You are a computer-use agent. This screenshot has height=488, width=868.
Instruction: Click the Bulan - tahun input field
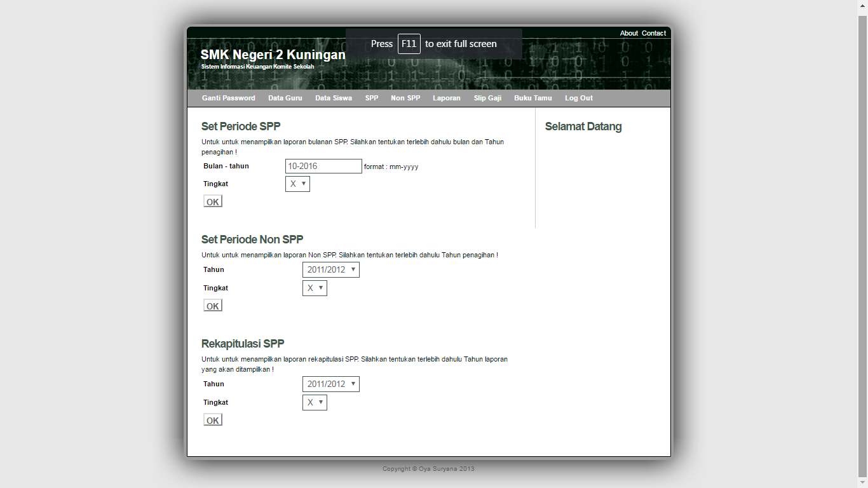(x=323, y=166)
